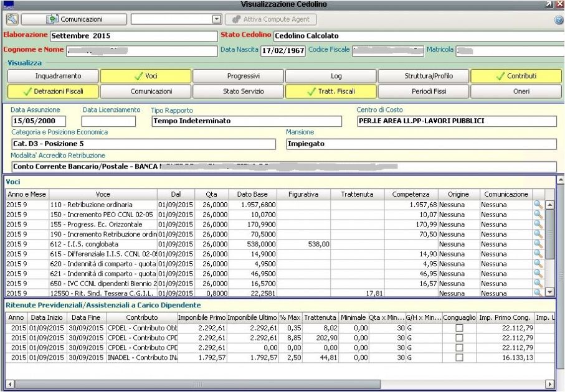Open the dropdown next to the Comunicazioni toolbar button

click(216, 19)
